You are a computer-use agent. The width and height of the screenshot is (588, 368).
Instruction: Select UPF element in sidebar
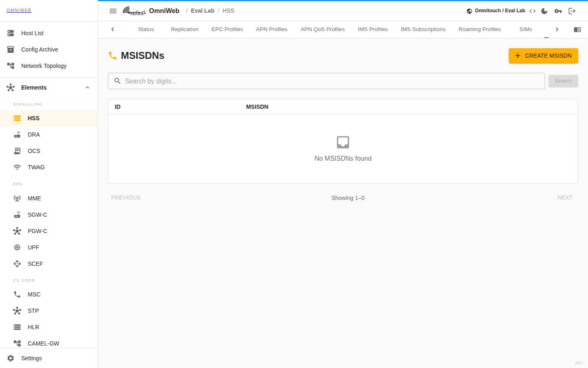49,247
